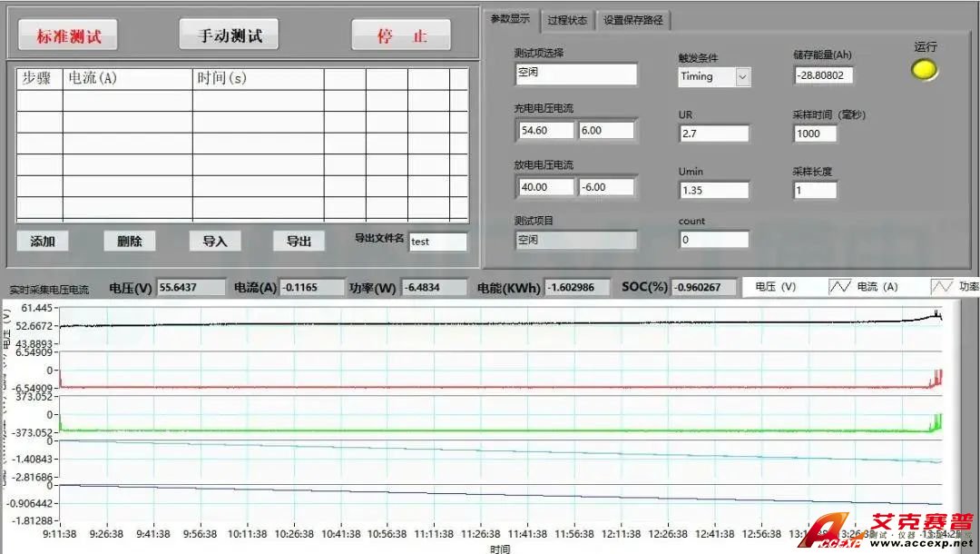Click the charge voltage field showing 54.60
Image resolution: width=980 pixels, height=554 pixels.
click(x=545, y=130)
